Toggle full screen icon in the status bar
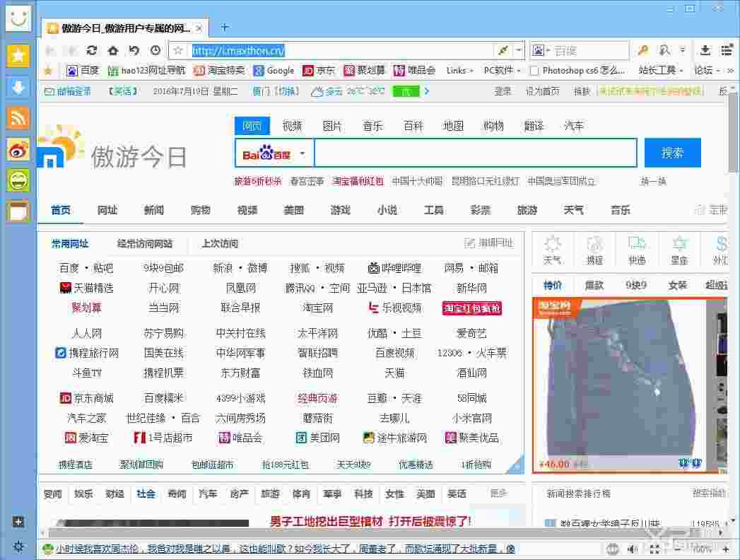Image resolution: width=740 pixels, height=560 pixels. click(x=654, y=549)
